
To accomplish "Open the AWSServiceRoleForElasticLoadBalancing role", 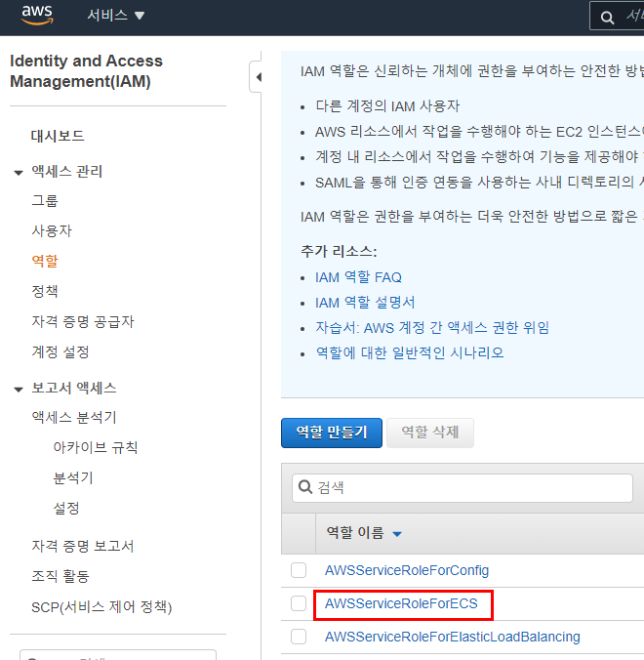I will 452,637.
